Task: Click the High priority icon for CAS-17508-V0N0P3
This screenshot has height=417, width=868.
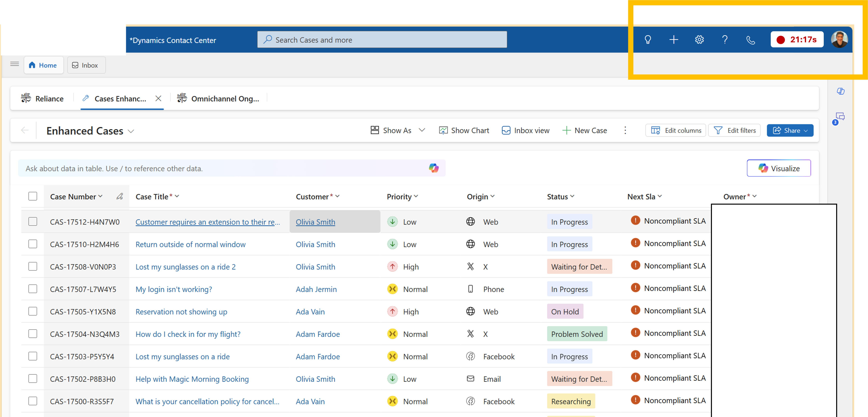Action: [392, 266]
